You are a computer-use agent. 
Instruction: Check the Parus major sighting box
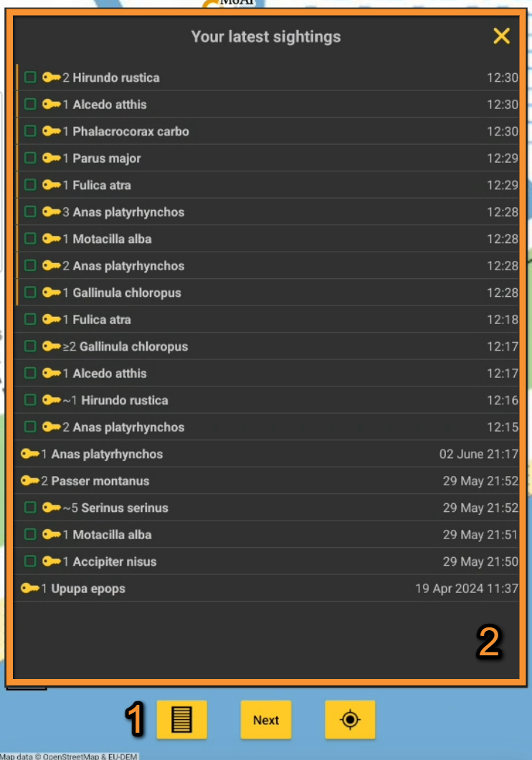(x=30, y=158)
